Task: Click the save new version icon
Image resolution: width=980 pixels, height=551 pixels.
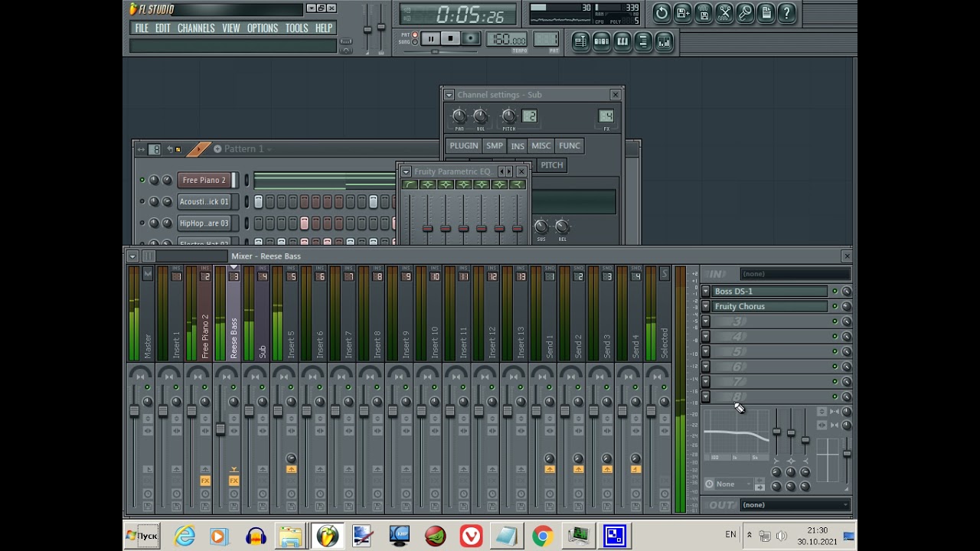Action: pos(683,12)
